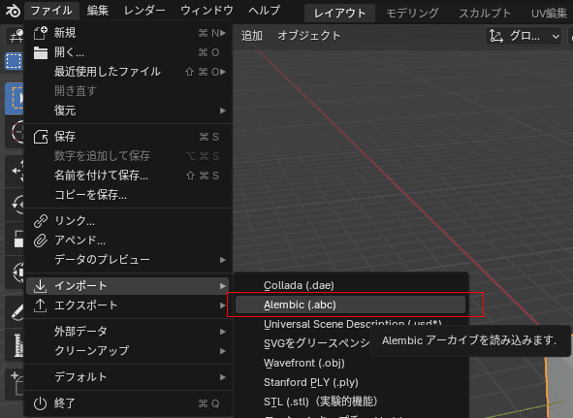
Task: Open the 編集 menu
Action: click(98, 11)
